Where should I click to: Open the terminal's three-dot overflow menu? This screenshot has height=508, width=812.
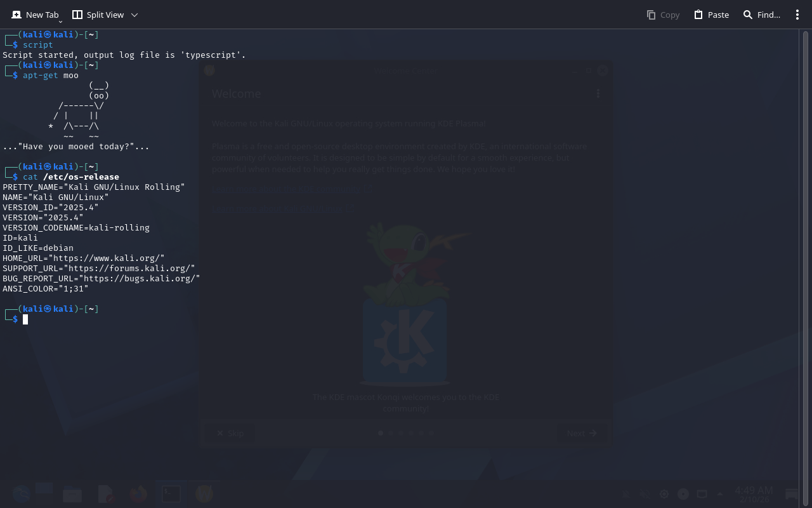click(797, 15)
